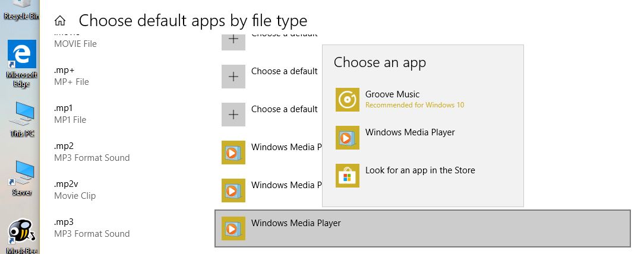Click the "Choose an app" heading
This screenshot has width=644, height=254.
point(380,62)
